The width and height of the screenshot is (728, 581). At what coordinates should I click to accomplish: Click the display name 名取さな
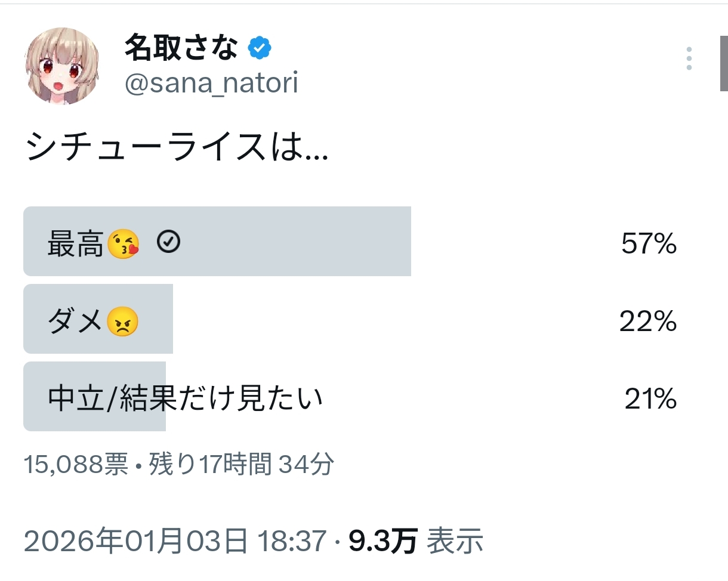(181, 48)
